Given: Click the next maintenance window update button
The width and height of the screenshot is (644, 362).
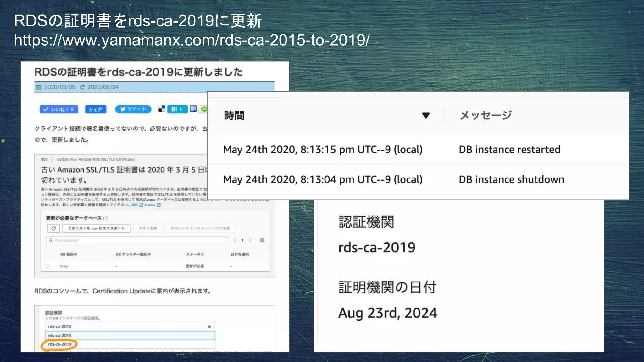Looking at the screenshot, I should pyautogui.click(x=200, y=228).
